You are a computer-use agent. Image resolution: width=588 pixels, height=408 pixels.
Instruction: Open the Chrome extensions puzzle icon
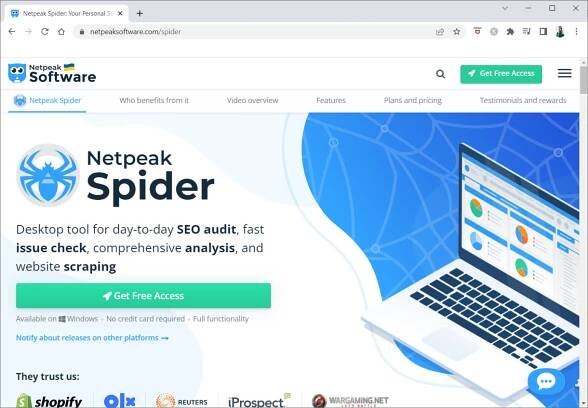(x=510, y=32)
